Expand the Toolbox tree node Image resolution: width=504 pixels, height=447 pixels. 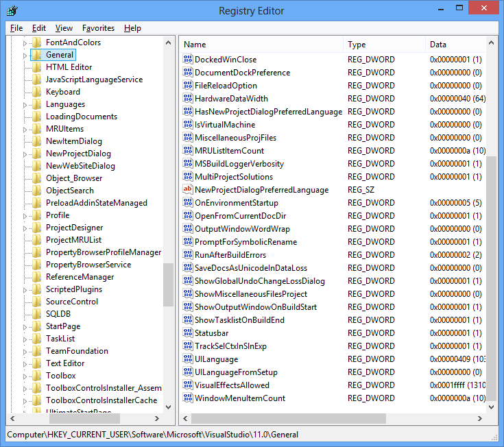(x=25, y=376)
